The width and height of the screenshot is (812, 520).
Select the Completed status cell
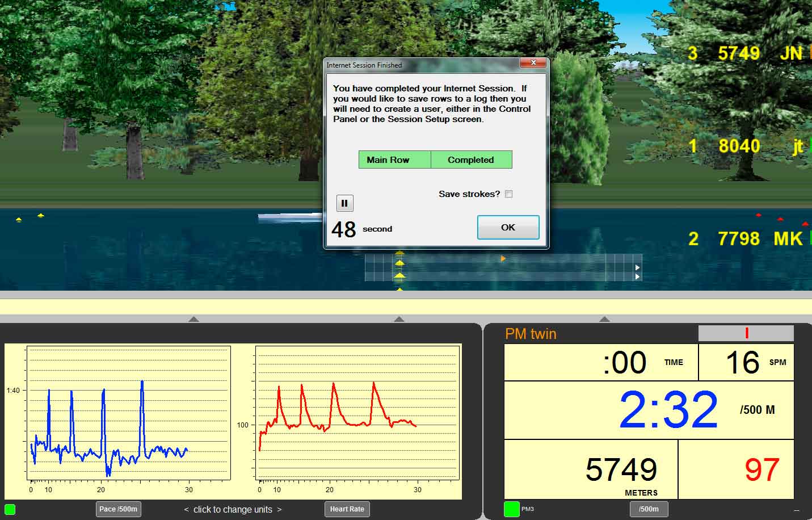(x=471, y=160)
